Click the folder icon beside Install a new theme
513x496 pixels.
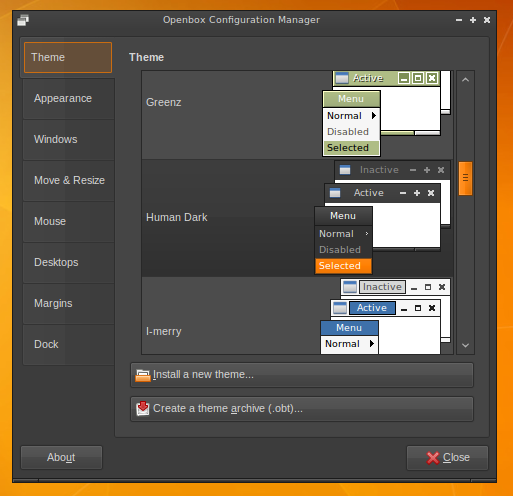point(143,375)
